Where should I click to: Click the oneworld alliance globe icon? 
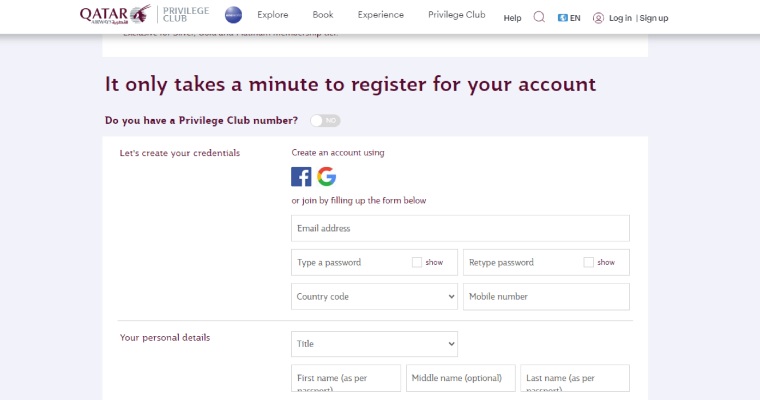click(233, 15)
